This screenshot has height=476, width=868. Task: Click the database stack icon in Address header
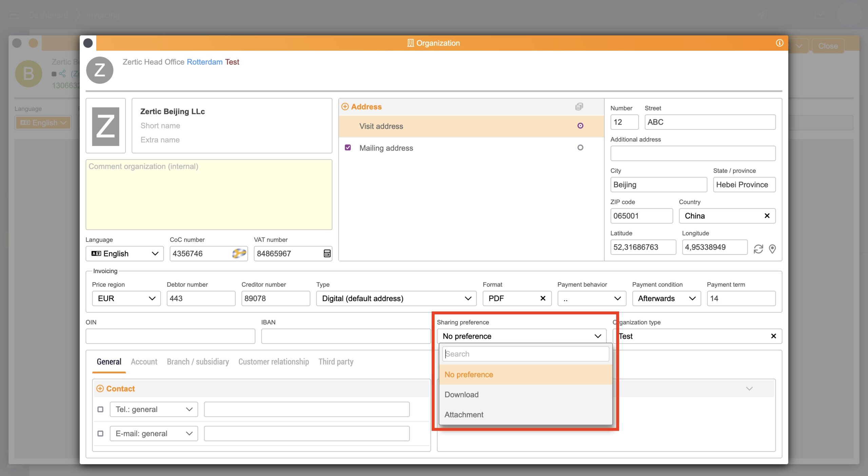pos(579,107)
